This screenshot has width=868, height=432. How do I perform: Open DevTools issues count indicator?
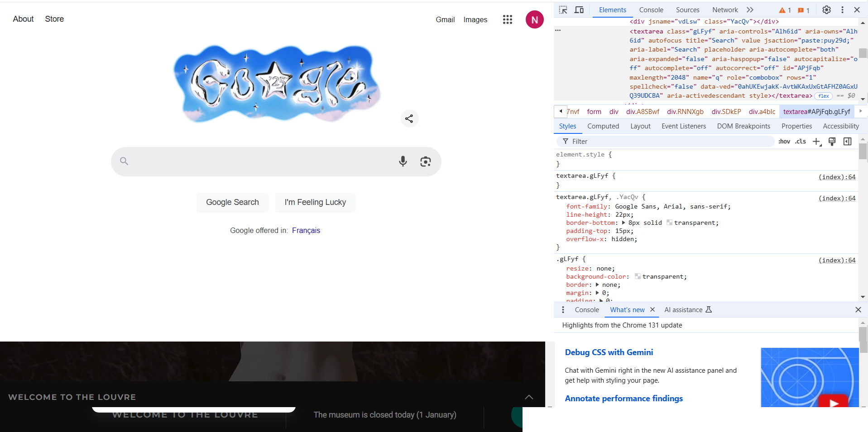(x=804, y=10)
